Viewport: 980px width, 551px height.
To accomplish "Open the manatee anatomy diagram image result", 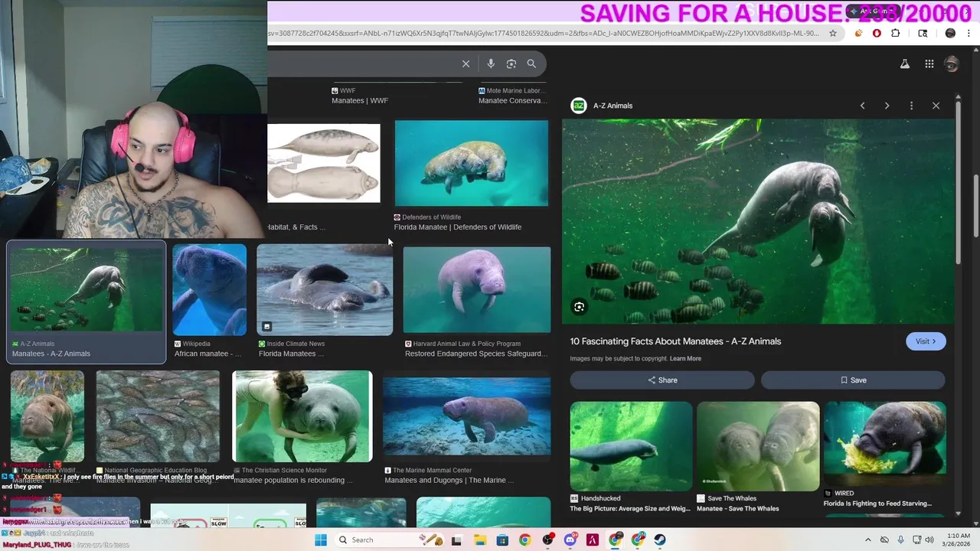I will click(x=323, y=163).
